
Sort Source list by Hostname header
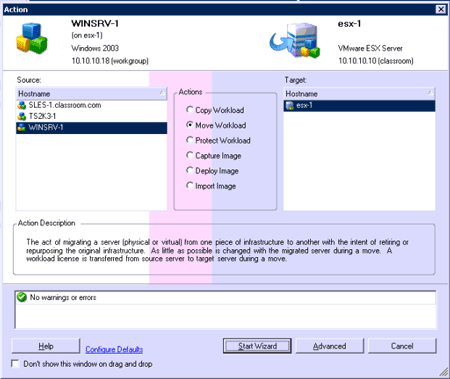point(91,94)
